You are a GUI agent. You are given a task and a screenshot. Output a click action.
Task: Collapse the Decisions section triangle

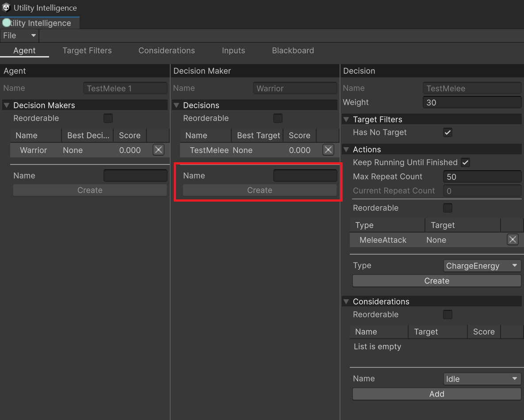coord(176,105)
